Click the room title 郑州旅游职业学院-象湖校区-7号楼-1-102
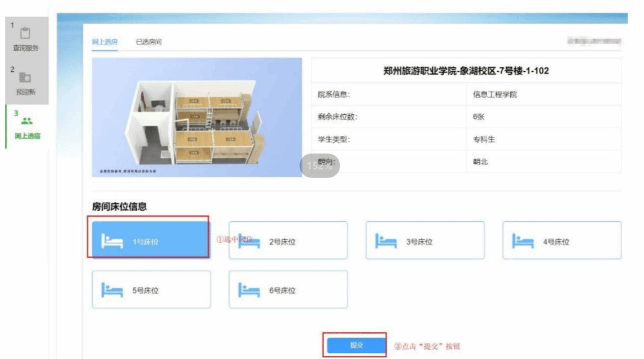644x359 pixels. (x=466, y=71)
